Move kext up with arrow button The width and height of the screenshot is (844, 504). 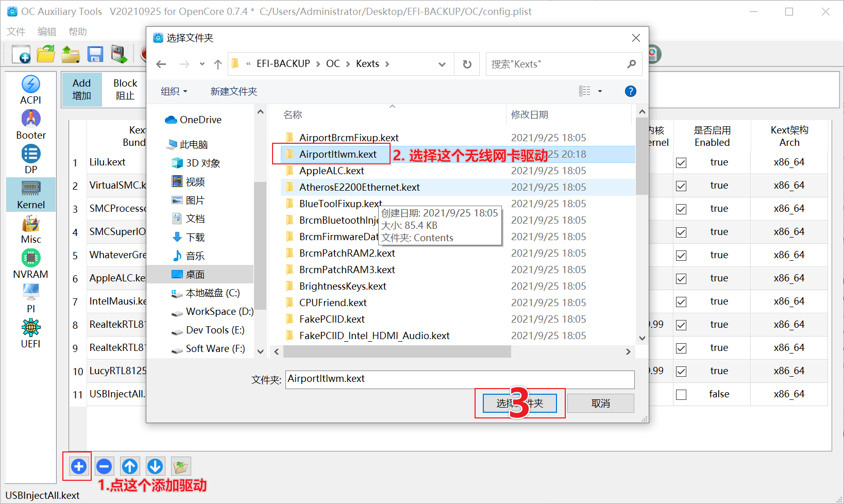pos(130,466)
